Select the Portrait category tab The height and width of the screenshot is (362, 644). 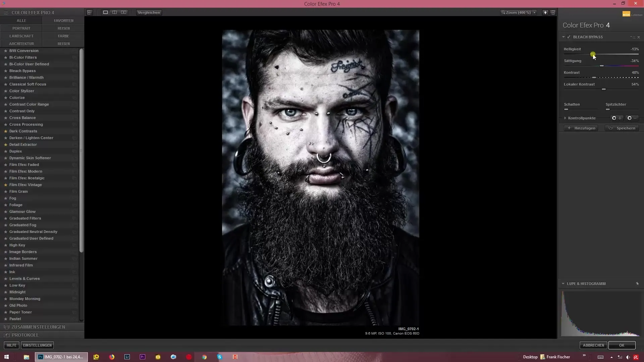click(21, 28)
